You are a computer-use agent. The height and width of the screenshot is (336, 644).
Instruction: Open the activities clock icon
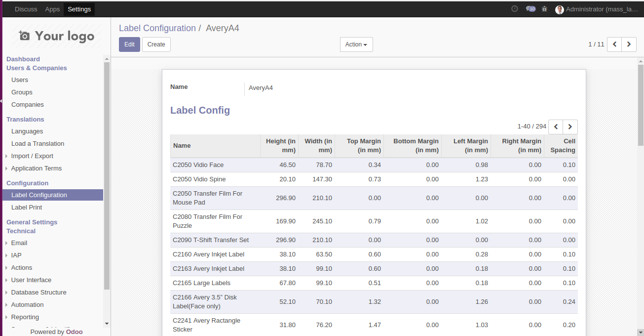pyautogui.click(x=515, y=9)
